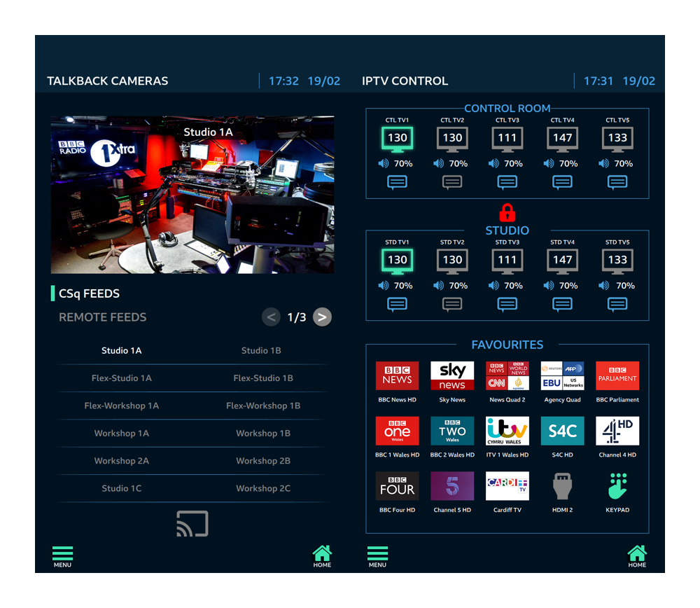Select the HDMI 2 input icon
Viewport: 700px width, 608px height.
[562, 487]
